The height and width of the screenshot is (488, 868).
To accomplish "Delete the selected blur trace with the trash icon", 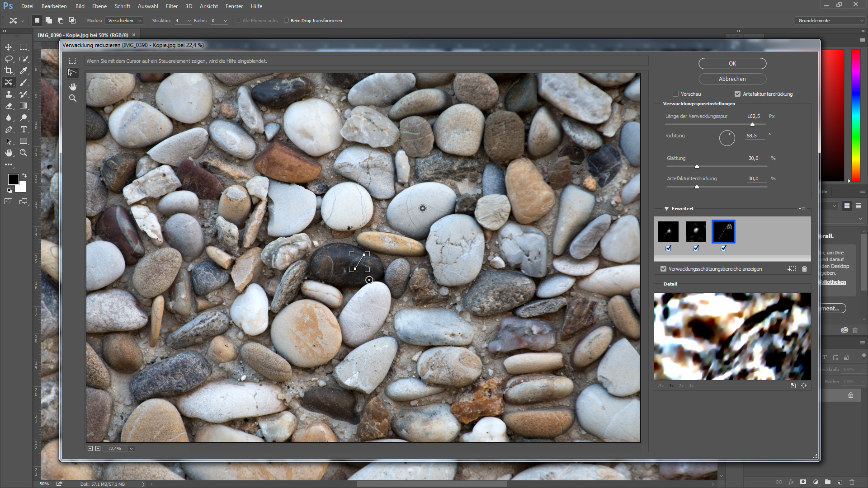I will pos(805,269).
